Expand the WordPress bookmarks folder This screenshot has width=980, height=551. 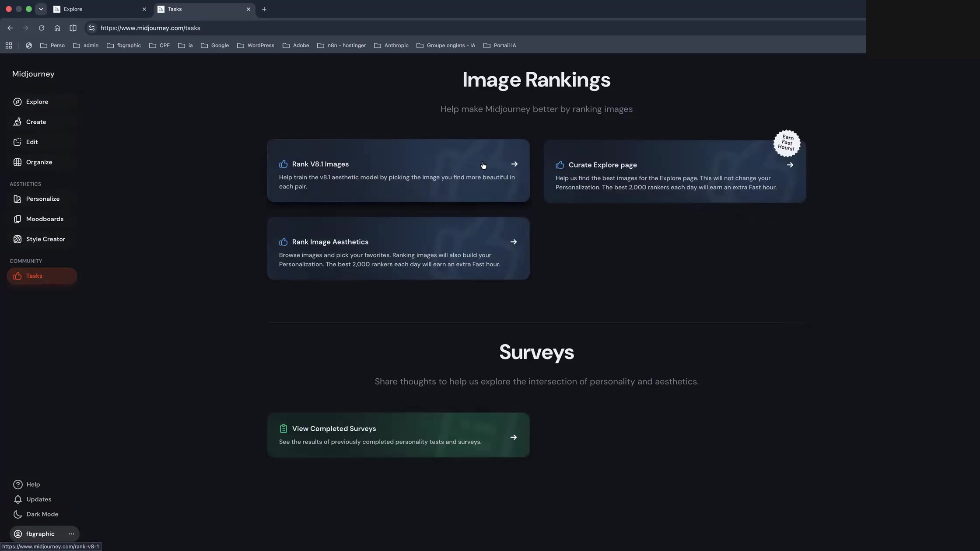[x=255, y=45]
